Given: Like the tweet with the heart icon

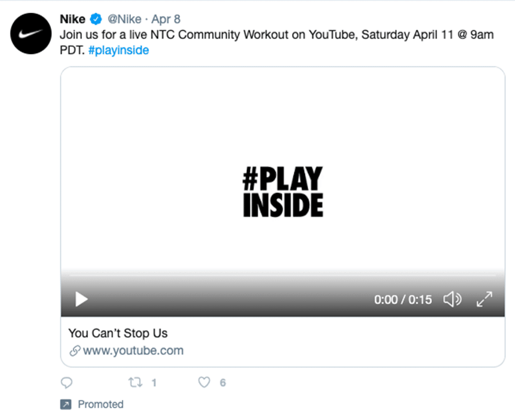Looking at the screenshot, I should [204, 382].
